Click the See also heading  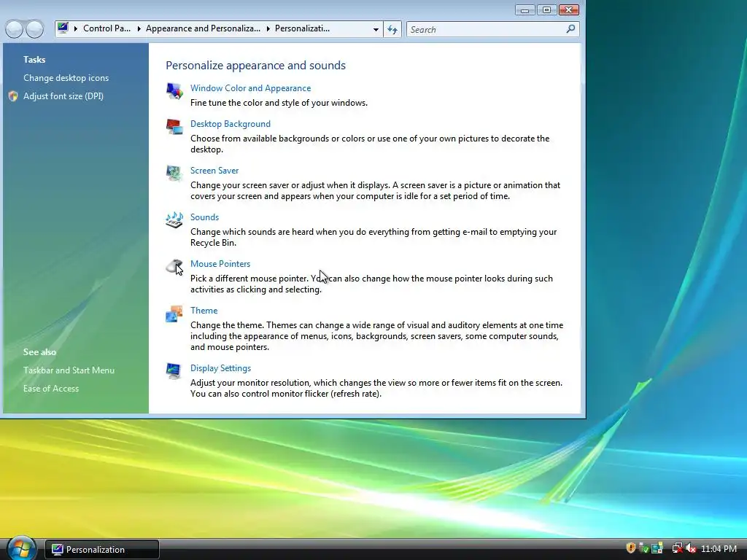39,352
